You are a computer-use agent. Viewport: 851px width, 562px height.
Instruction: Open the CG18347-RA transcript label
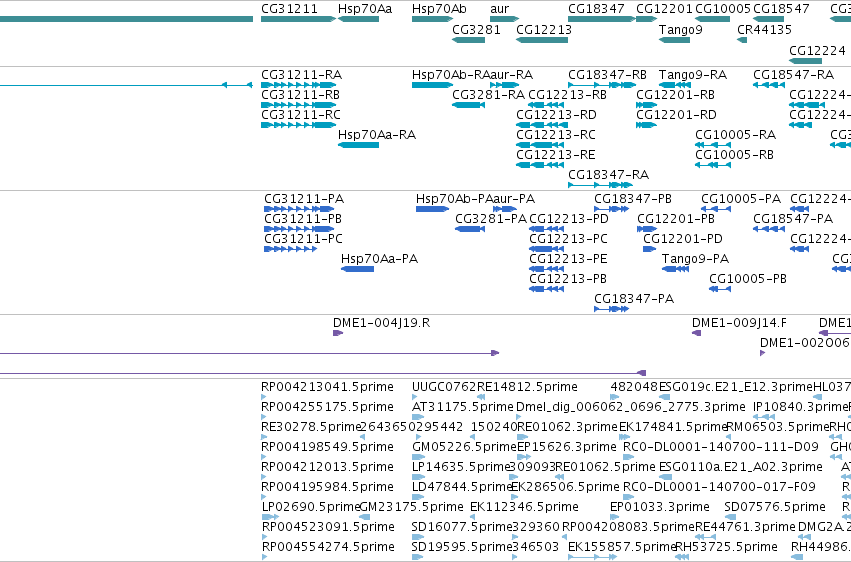tap(608, 175)
